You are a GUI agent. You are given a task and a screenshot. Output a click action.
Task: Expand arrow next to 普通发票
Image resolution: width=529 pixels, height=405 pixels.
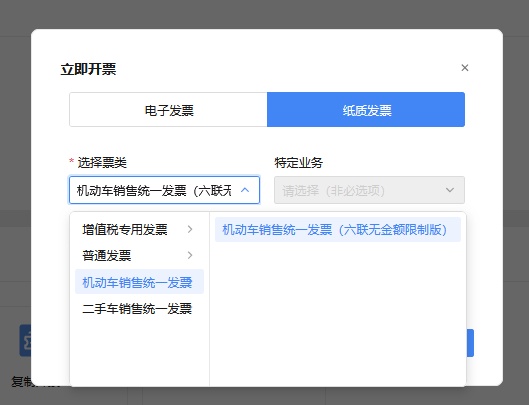(190, 255)
